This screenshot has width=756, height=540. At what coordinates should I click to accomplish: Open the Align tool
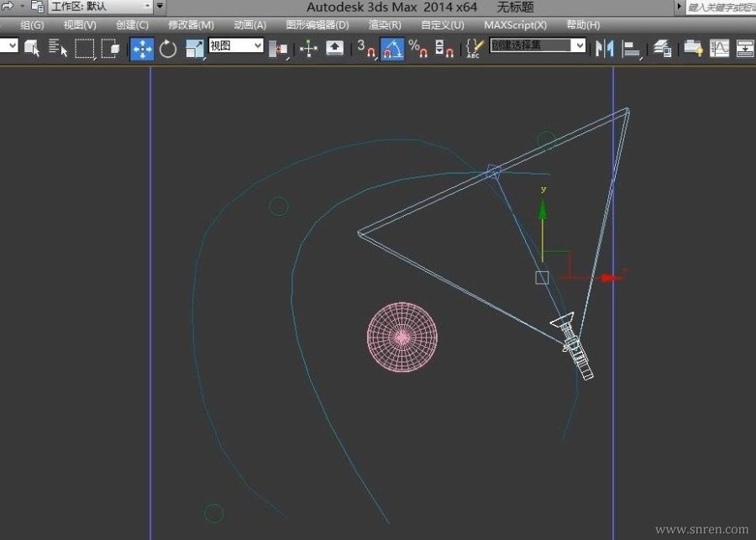(x=631, y=49)
